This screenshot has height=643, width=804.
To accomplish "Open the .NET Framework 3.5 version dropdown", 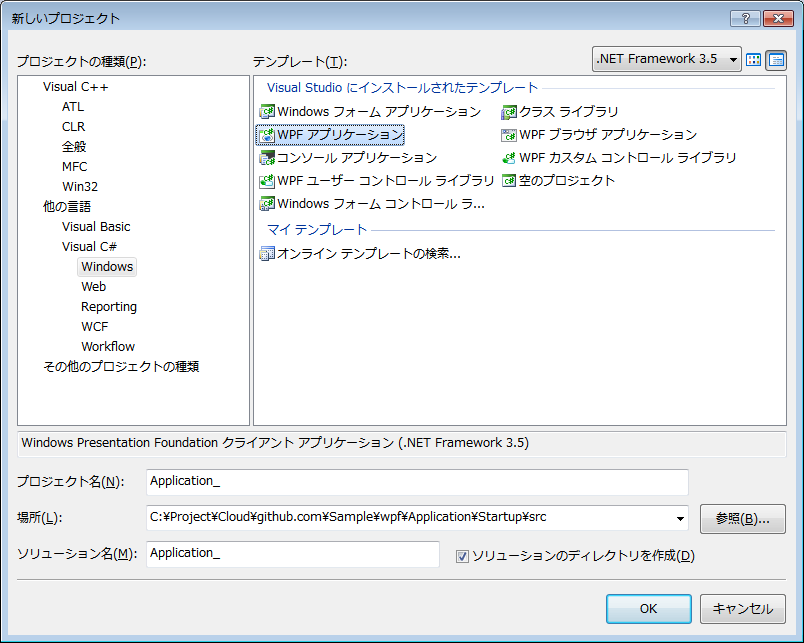I will [666, 59].
